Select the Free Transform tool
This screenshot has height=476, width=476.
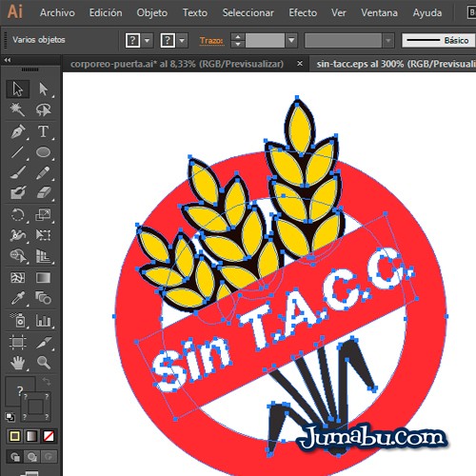point(43,235)
